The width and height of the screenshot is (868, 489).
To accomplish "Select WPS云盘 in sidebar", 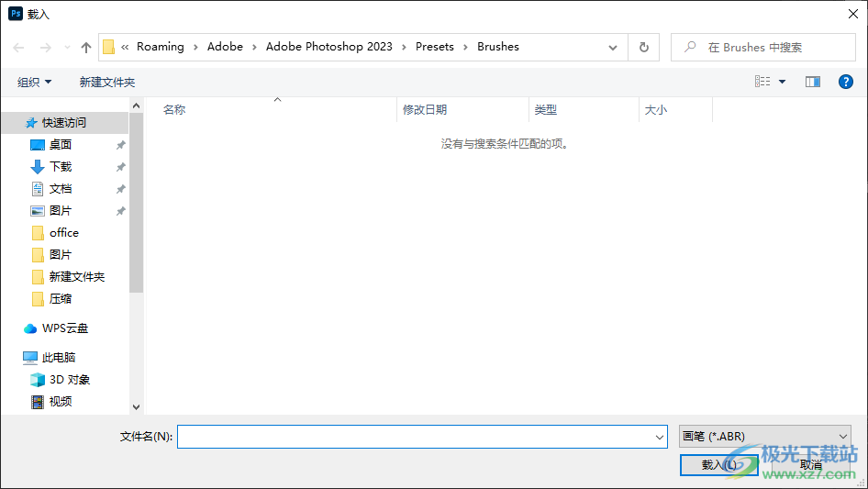I will coord(65,328).
